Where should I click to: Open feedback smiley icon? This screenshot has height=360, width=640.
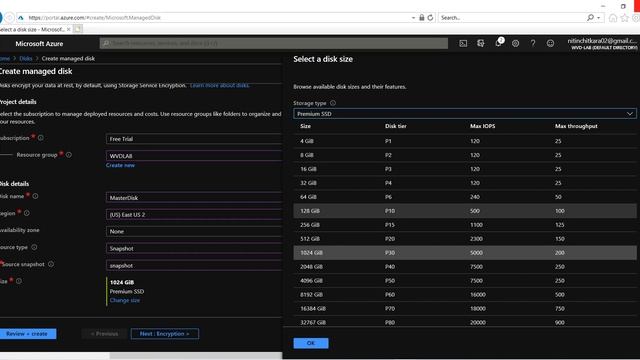(x=550, y=43)
